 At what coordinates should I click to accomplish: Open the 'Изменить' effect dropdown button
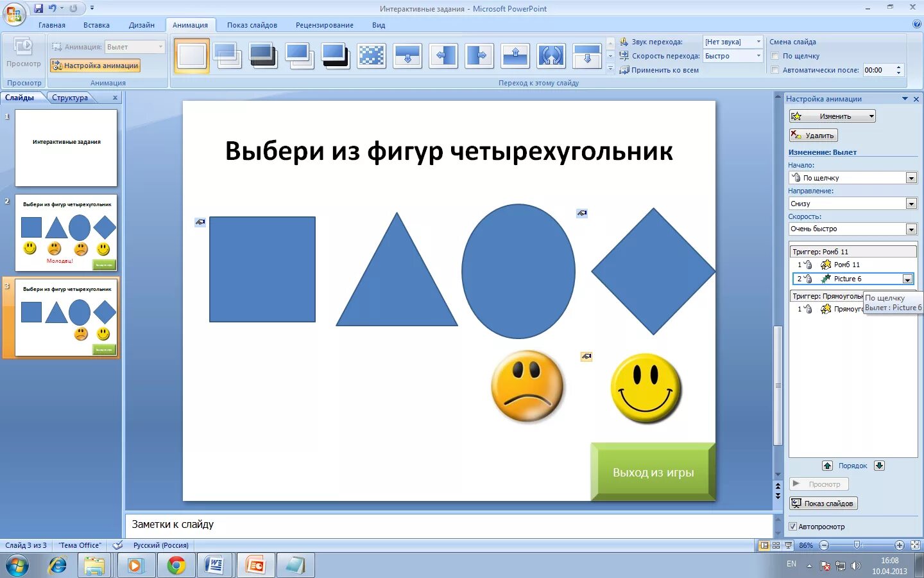(832, 116)
